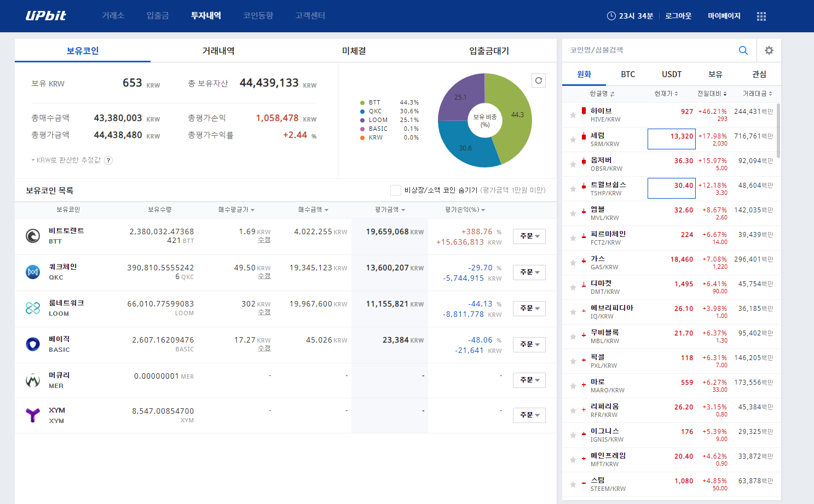Image resolution: width=814 pixels, height=504 pixels.
Task: Open market list settings gear
Action: point(769,50)
